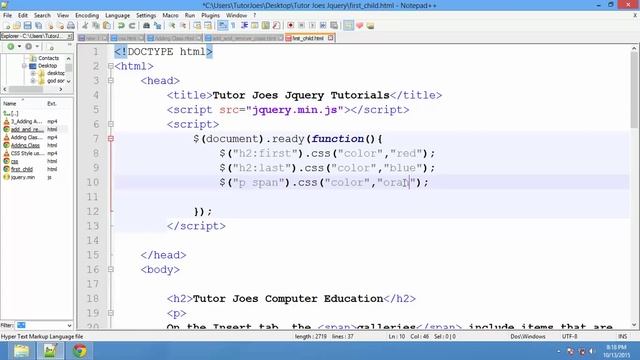Click the green back arrow in Explorer panel
The image size is (640, 360).
11,47
